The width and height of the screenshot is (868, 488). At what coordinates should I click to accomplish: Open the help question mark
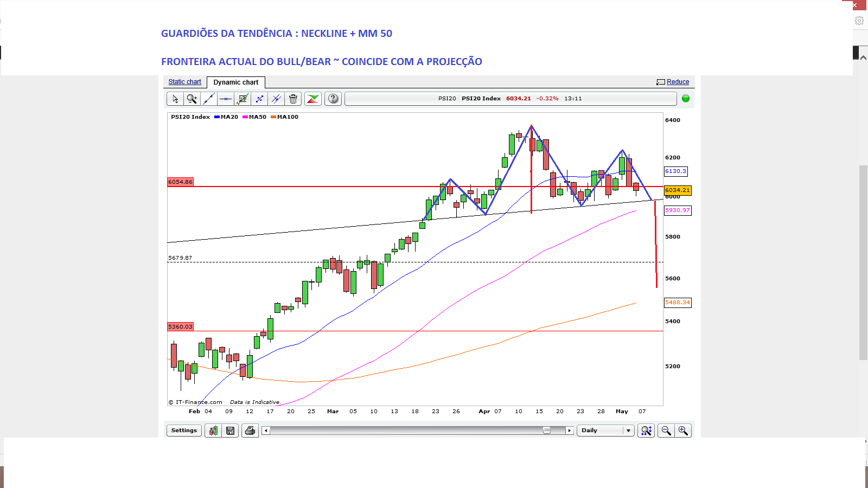pos(333,99)
